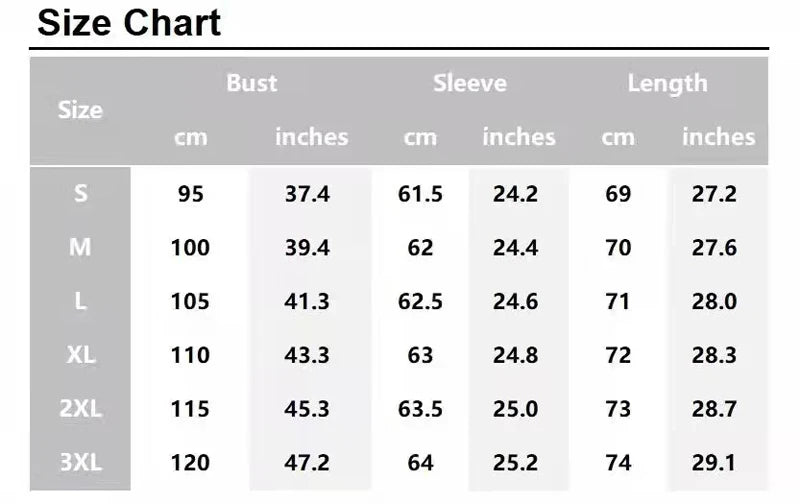The height and width of the screenshot is (504, 800).
Task: Click length value 72 cm
Action: tap(618, 355)
